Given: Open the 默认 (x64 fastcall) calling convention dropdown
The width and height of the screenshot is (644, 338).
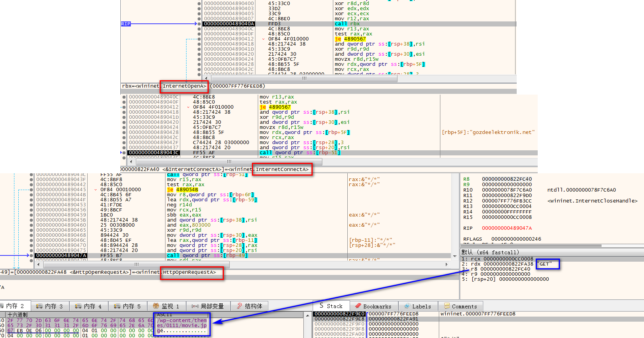Looking at the screenshot, I should (490, 252).
